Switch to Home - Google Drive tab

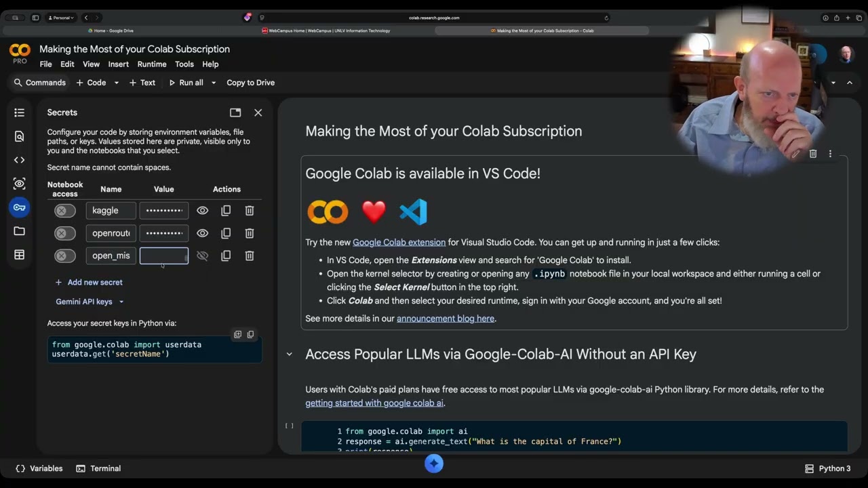click(111, 30)
